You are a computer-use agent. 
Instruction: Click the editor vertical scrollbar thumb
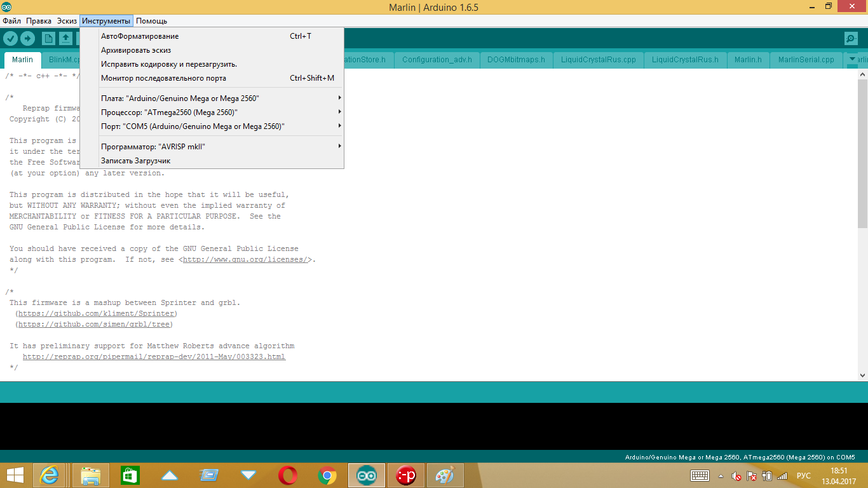[x=863, y=152]
